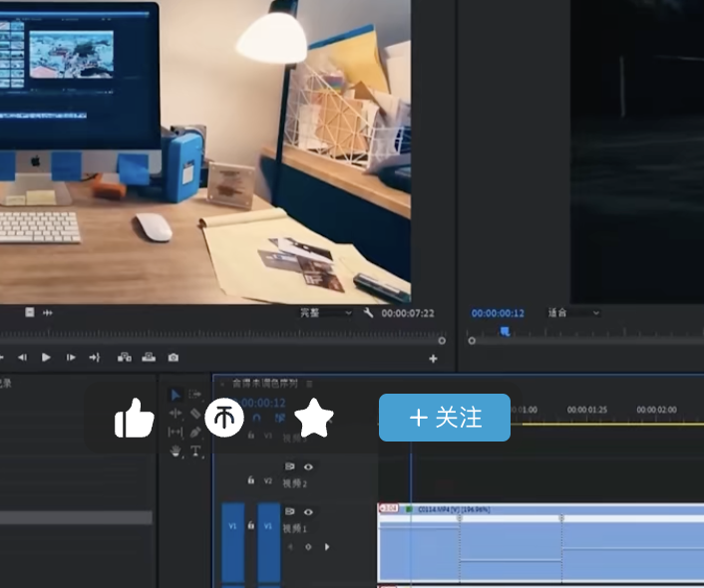Image resolution: width=704 pixels, height=588 pixels.
Task: Click the first speed keyframe handle on clip
Action: [460, 518]
